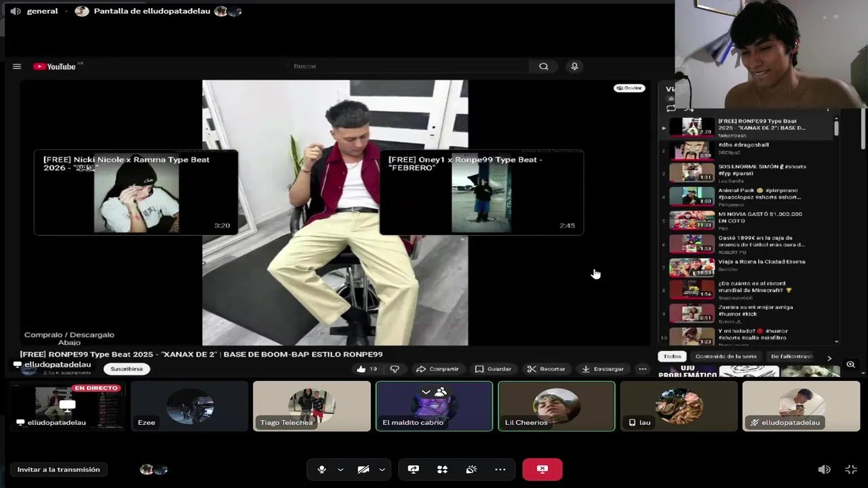The image size is (868, 488).
Task: Click elludopatadelau channel name under video
Action: pyautogui.click(x=58, y=365)
